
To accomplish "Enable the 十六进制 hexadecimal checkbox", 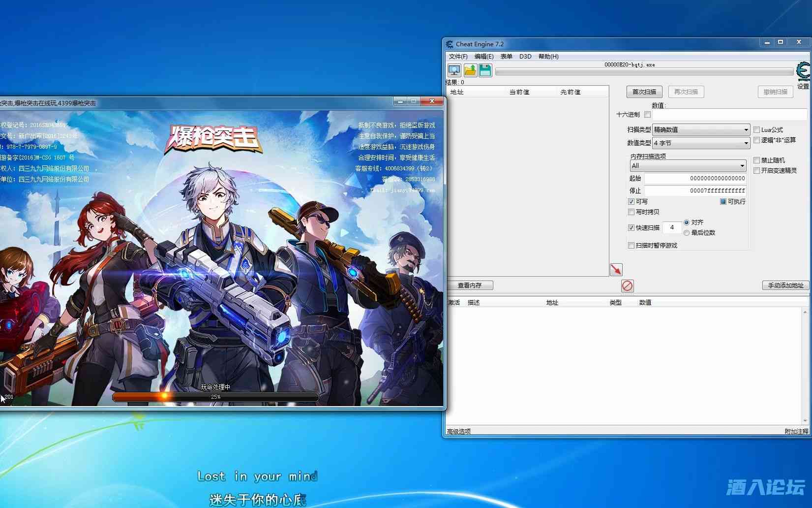I will (648, 115).
